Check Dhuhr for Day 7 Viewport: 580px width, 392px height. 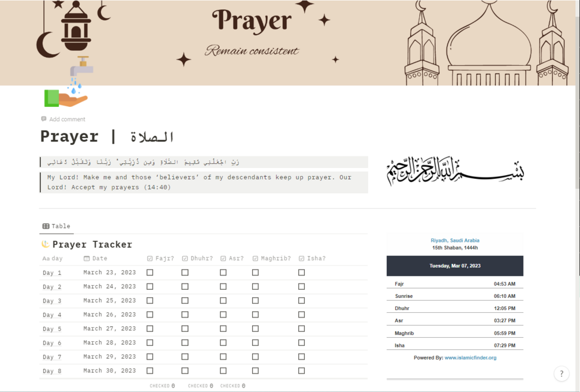point(185,357)
